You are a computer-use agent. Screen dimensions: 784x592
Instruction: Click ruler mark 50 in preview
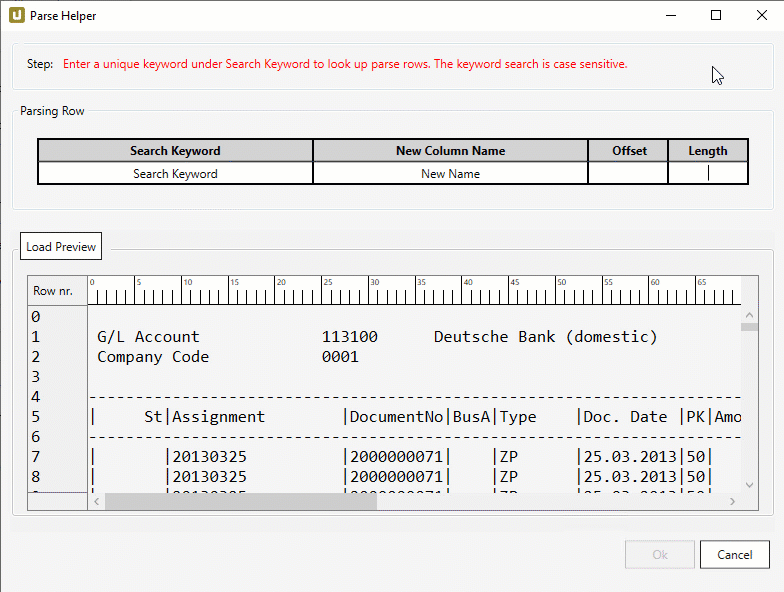[x=562, y=282]
